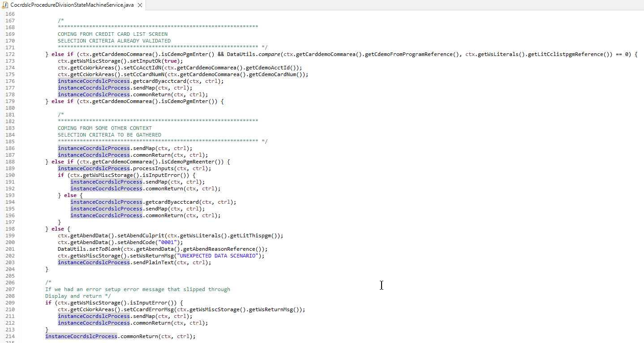Image resolution: width=644 pixels, height=343 pixels.
Task: Click line number 172 in the gutter
Action: tap(10, 54)
